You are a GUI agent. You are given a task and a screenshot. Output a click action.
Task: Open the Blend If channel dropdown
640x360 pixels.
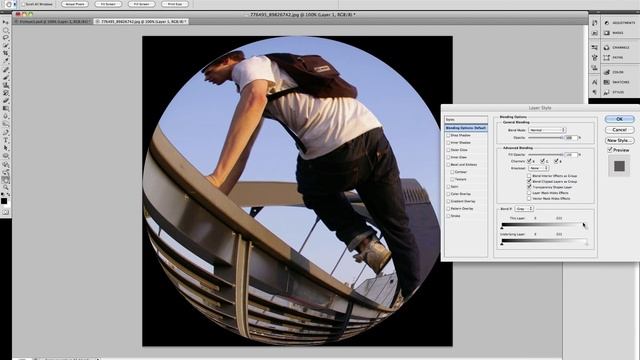[524, 209]
